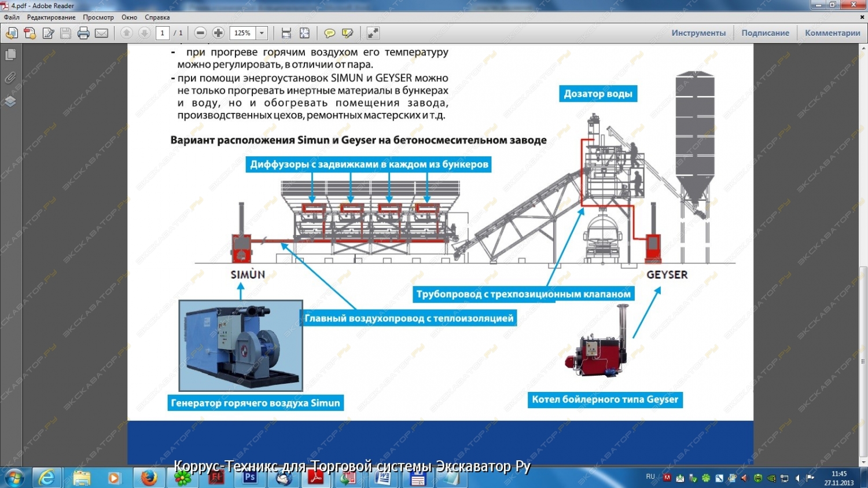Click the 'Котел бойлерного типа Geyser' label
The height and width of the screenshot is (488, 868).
coord(605,399)
